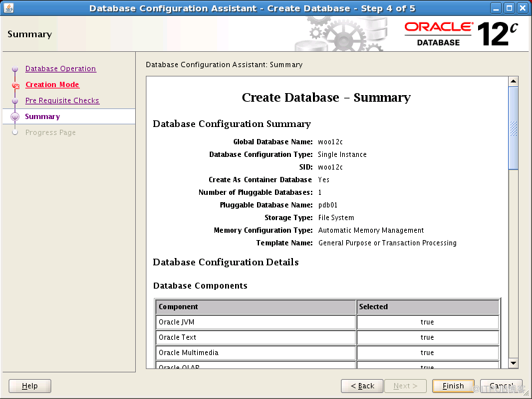Click the true value for Oracle Text
532x399 pixels.
pyautogui.click(x=427, y=337)
